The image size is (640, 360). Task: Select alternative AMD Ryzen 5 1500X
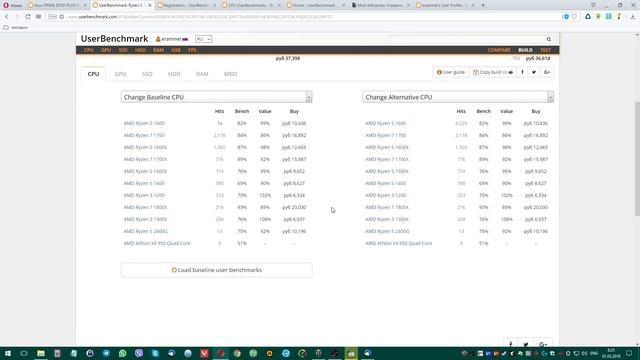[x=387, y=171]
